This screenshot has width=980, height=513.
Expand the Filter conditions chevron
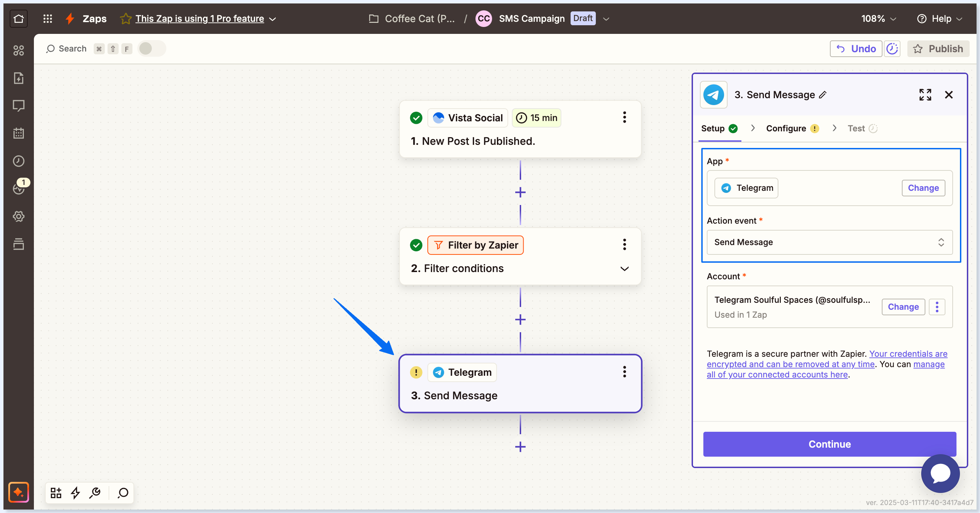point(624,269)
